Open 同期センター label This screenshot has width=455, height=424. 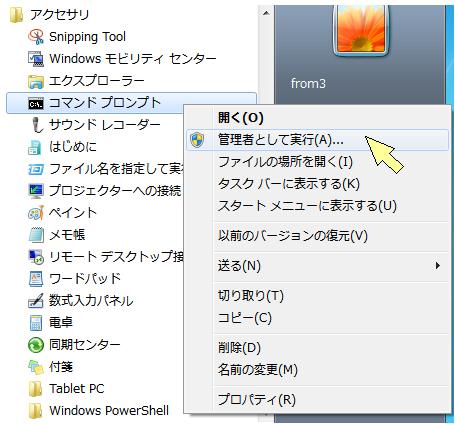tap(85, 345)
